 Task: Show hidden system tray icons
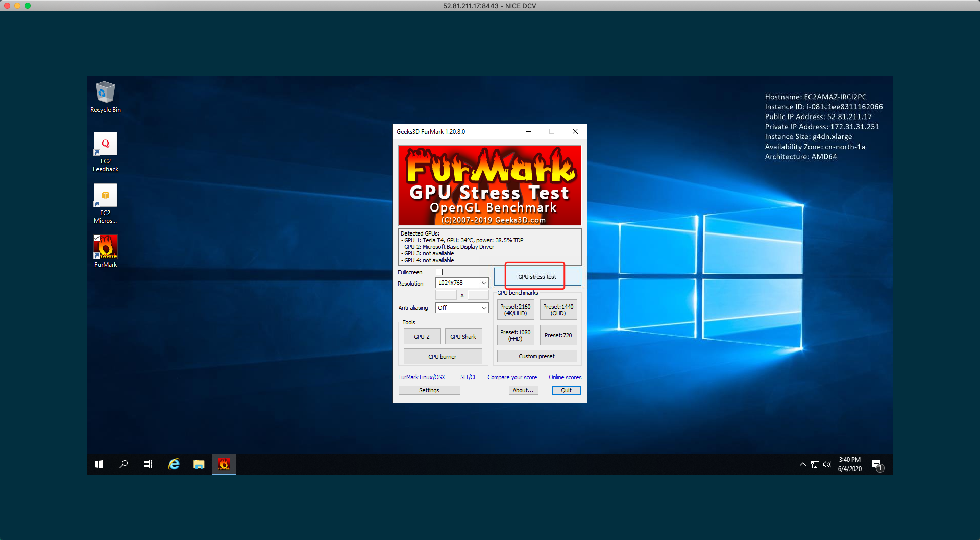(x=802, y=464)
